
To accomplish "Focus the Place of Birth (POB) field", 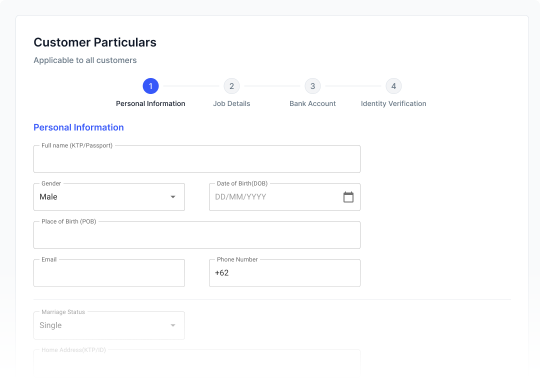I will [197, 235].
